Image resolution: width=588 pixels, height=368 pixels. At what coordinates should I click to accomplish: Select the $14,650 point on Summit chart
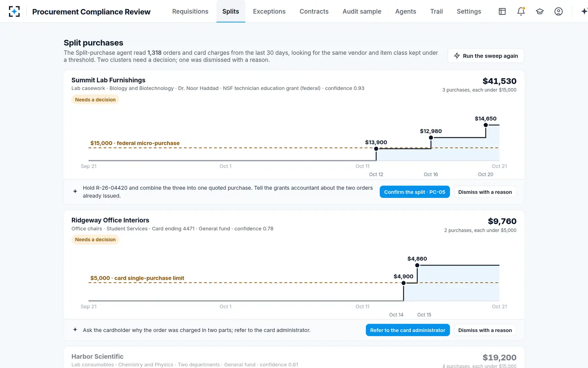[486, 125]
